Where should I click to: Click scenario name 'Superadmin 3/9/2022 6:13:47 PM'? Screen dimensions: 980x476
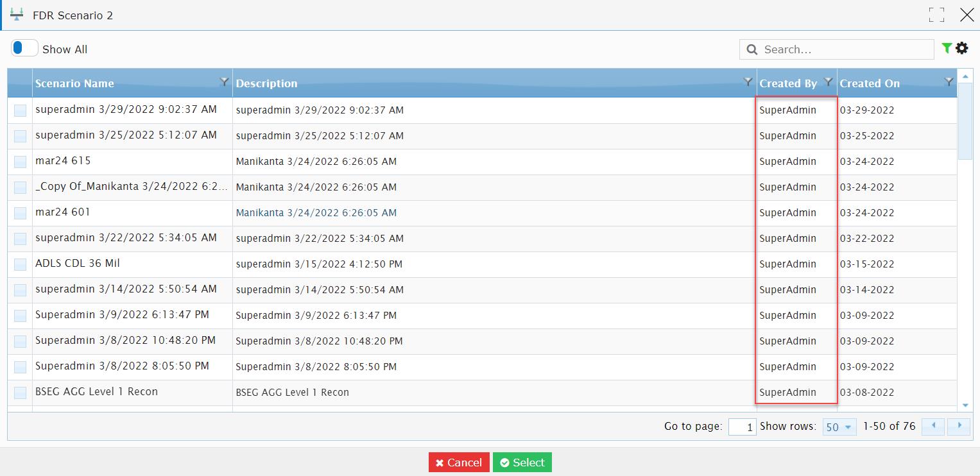point(122,314)
